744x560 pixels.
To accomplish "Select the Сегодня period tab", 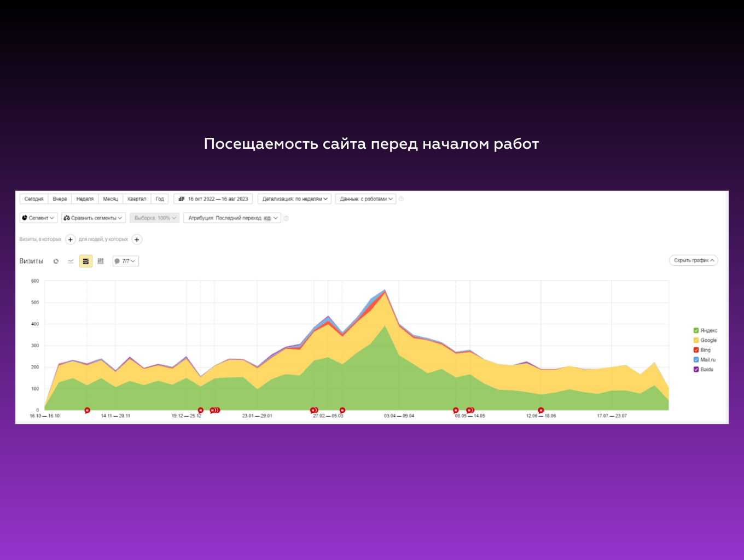I will pos(34,199).
